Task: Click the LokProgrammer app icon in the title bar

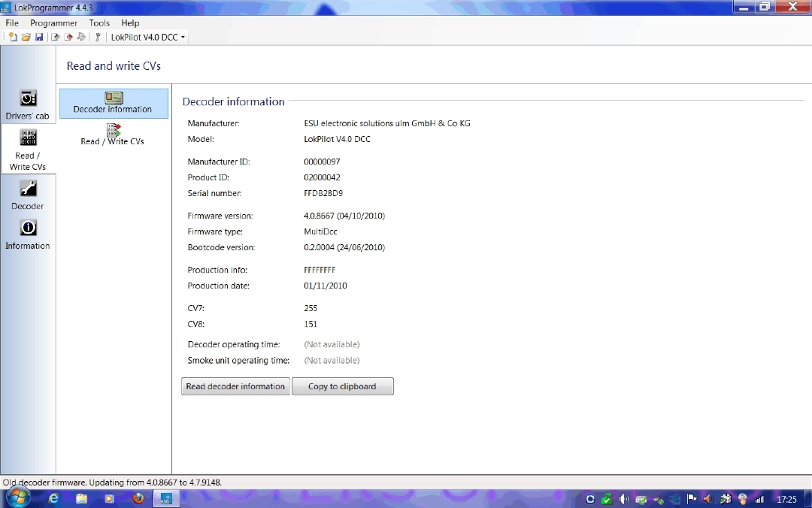Action: pos(5,8)
